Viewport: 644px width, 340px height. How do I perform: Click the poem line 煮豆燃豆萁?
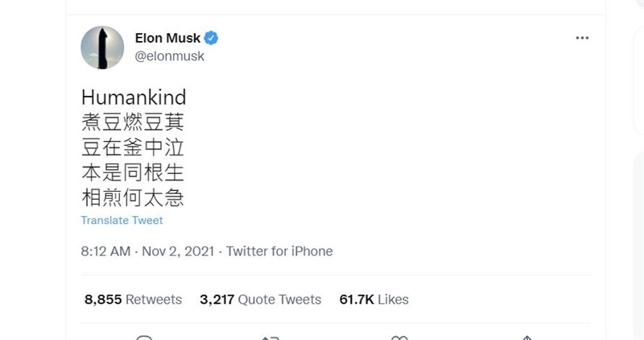[x=133, y=122]
